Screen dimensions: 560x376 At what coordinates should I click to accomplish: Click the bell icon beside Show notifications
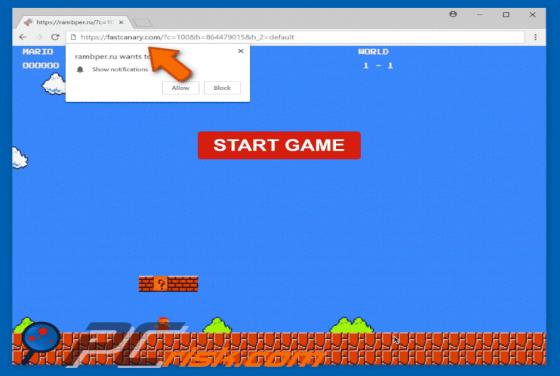click(80, 69)
